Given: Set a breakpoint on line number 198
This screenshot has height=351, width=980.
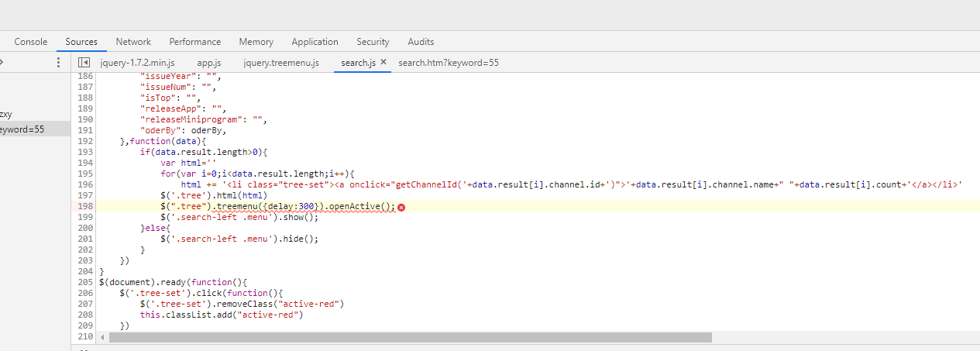Looking at the screenshot, I should pyautogui.click(x=85, y=207).
